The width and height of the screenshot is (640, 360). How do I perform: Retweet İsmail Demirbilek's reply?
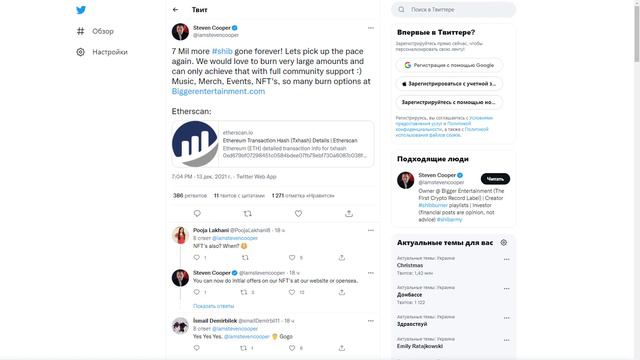(x=244, y=348)
